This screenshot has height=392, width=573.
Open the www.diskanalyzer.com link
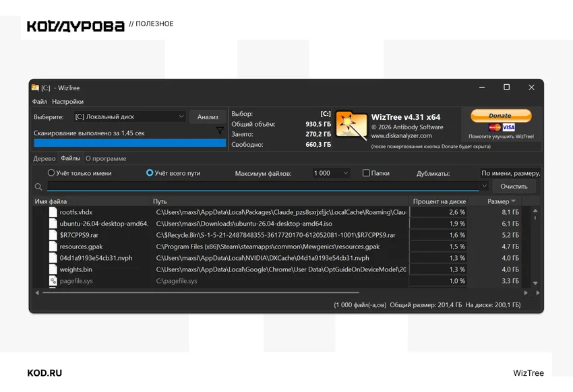pos(401,136)
